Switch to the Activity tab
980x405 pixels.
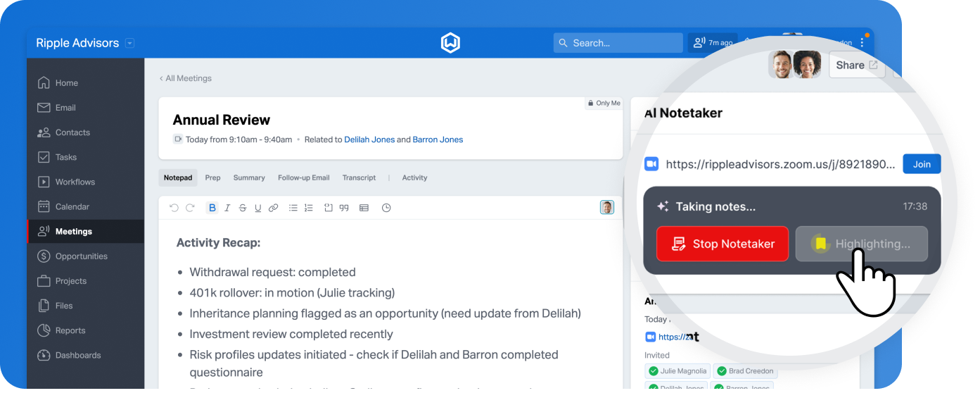pyautogui.click(x=414, y=177)
